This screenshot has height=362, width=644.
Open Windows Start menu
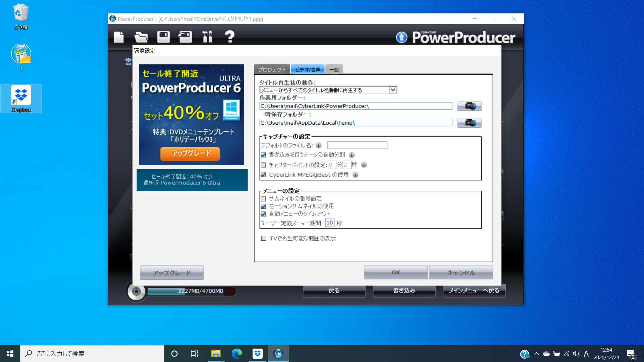pyautogui.click(x=10, y=354)
